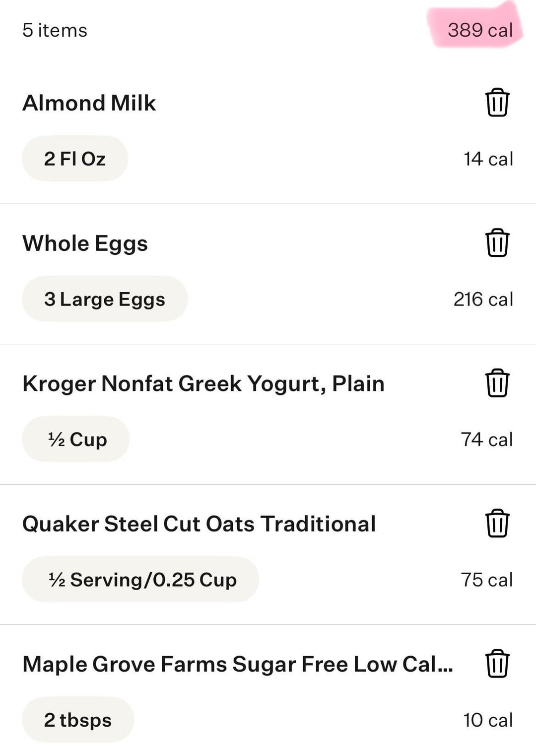Tap the 75 cal oats value
The height and width of the screenshot is (756, 536).
coord(486,580)
